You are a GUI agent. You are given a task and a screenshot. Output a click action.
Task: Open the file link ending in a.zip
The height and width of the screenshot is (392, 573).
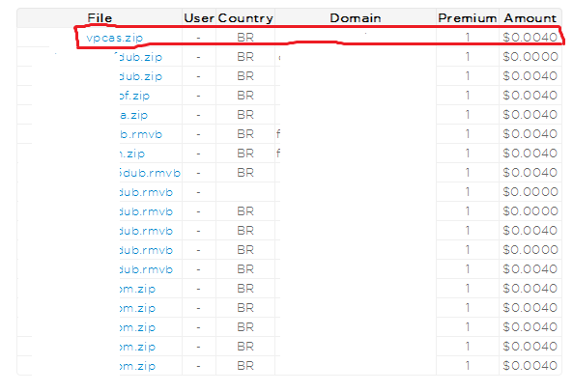[x=133, y=115]
